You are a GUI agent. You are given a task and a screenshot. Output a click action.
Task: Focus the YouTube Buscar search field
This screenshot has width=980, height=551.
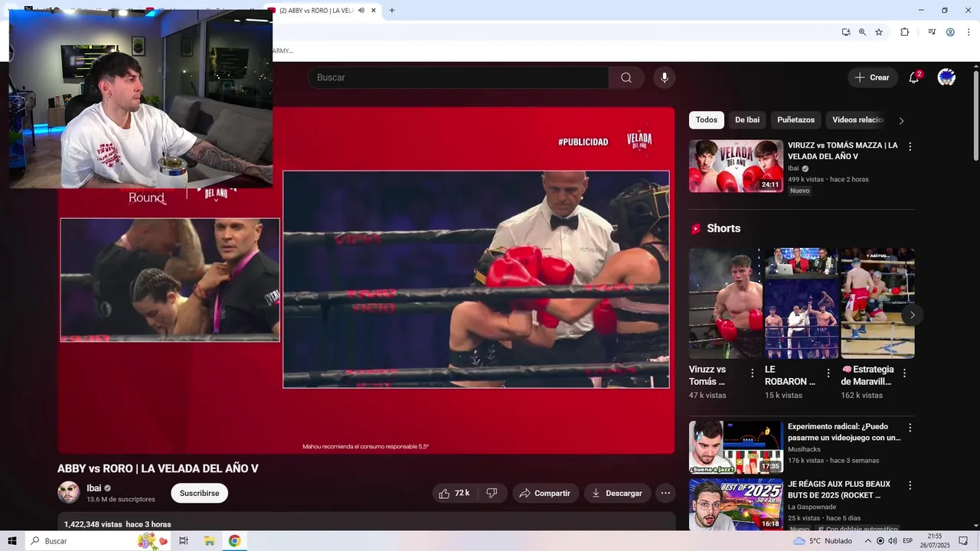[x=458, y=77]
